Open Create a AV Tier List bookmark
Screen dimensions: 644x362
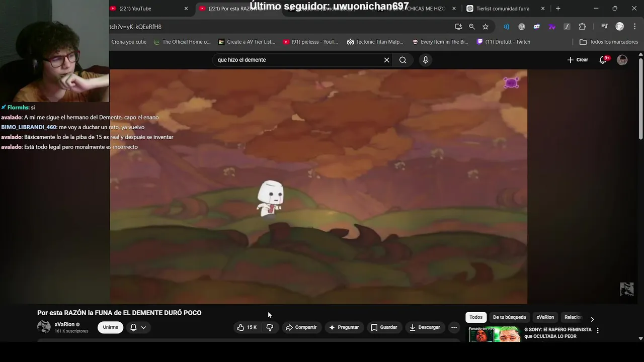pyautogui.click(x=247, y=42)
